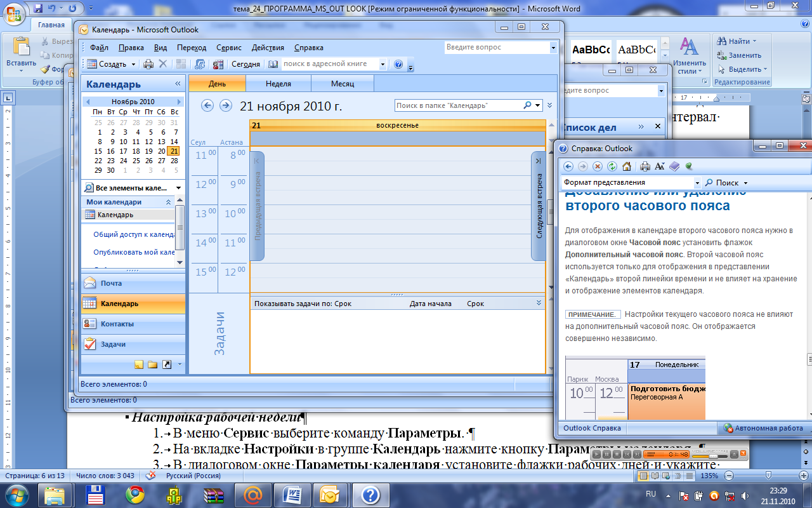Viewport: 812px width, 508px height.
Task: Expand the query builder double chevron by search
Action: [x=549, y=105]
